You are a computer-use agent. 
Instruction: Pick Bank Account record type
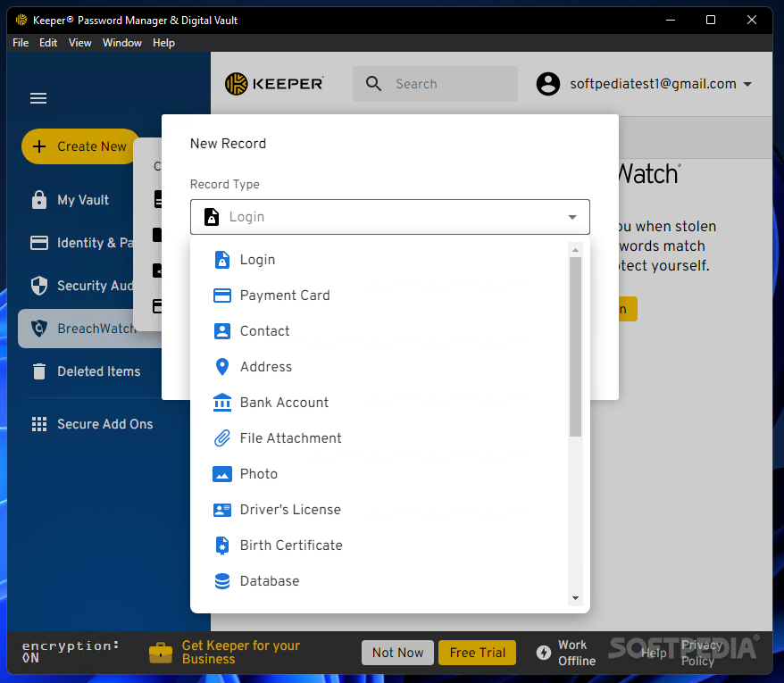pyautogui.click(x=379, y=403)
